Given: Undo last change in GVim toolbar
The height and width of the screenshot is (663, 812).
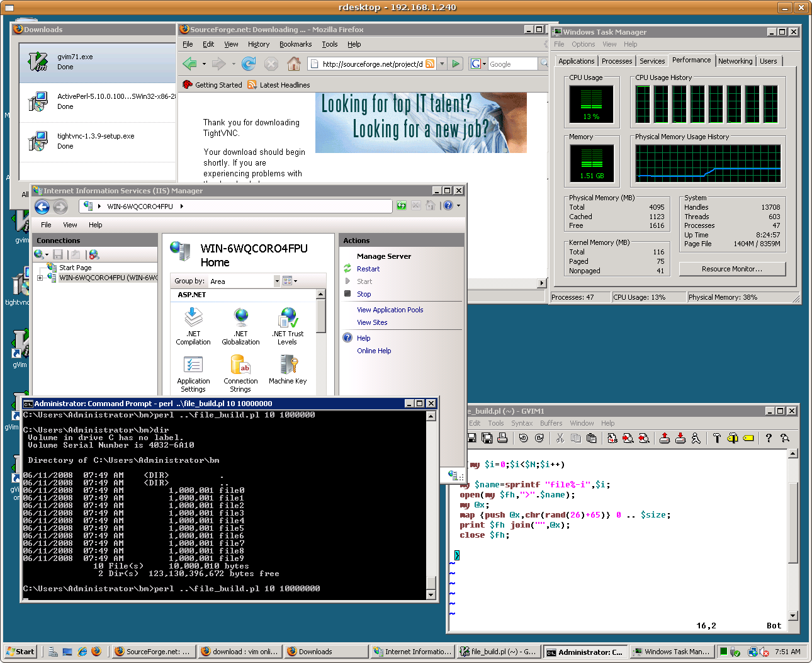Looking at the screenshot, I should pyautogui.click(x=523, y=438).
